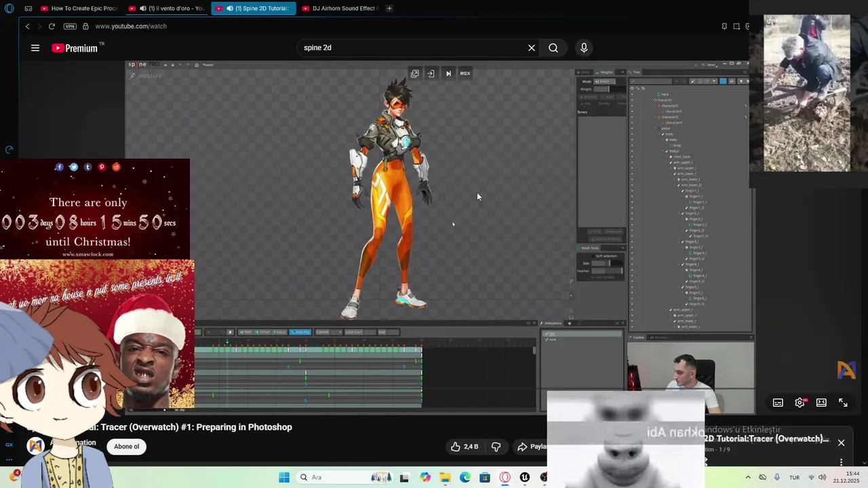Open the volume control in the system tray

click(823, 477)
